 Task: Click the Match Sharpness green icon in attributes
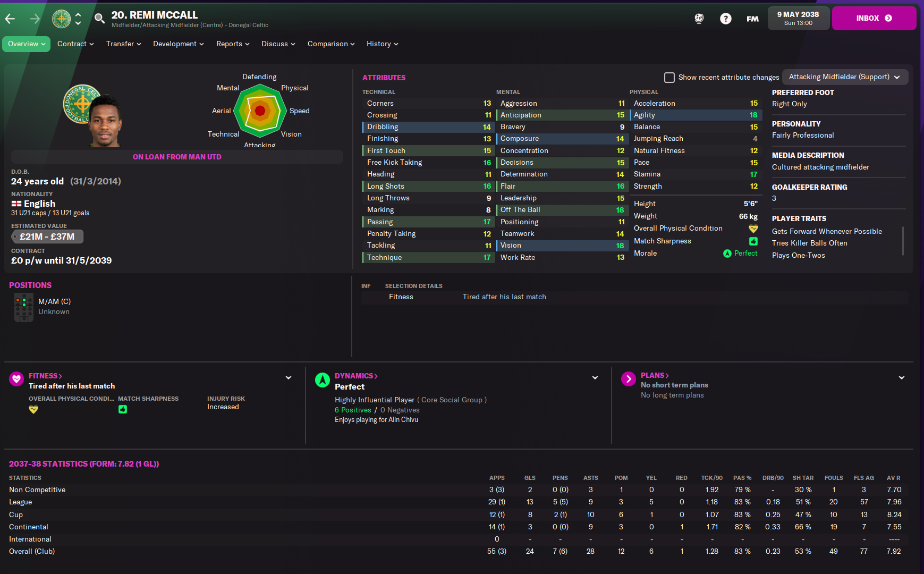pos(753,241)
